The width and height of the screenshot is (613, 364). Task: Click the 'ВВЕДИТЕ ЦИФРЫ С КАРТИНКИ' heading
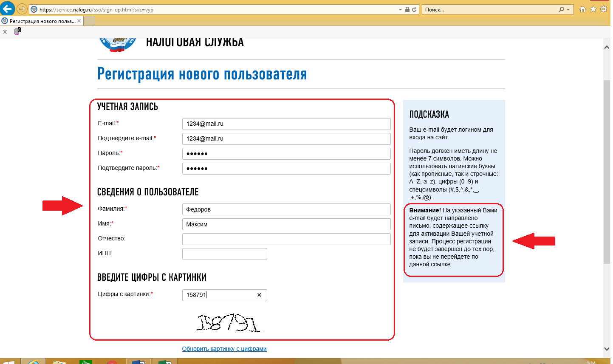click(152, 277)
